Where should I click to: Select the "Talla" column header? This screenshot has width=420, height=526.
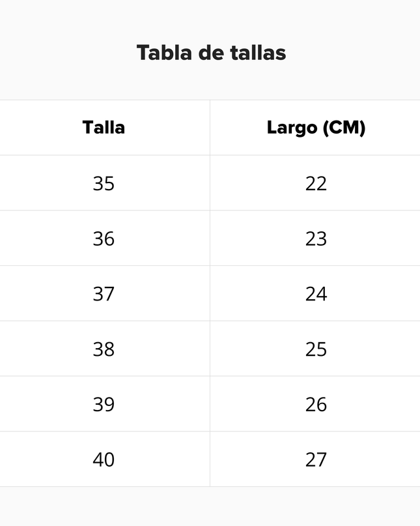(104, 128)
